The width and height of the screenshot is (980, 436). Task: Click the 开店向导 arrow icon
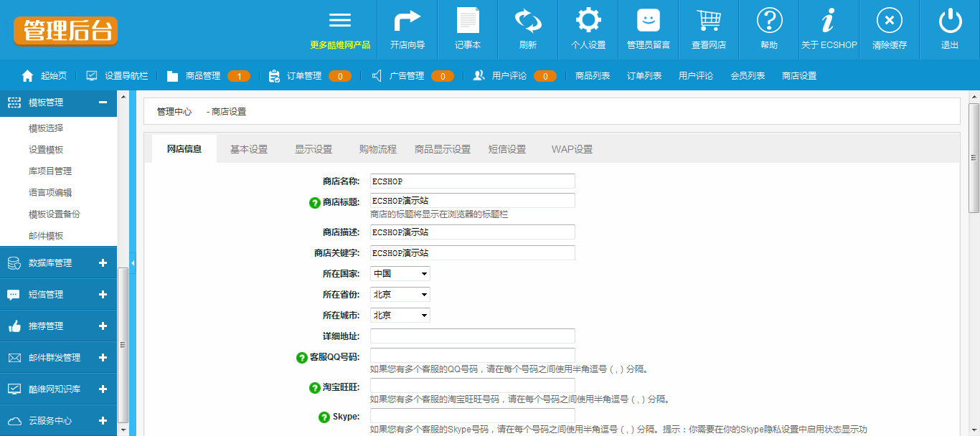[407, 21]
